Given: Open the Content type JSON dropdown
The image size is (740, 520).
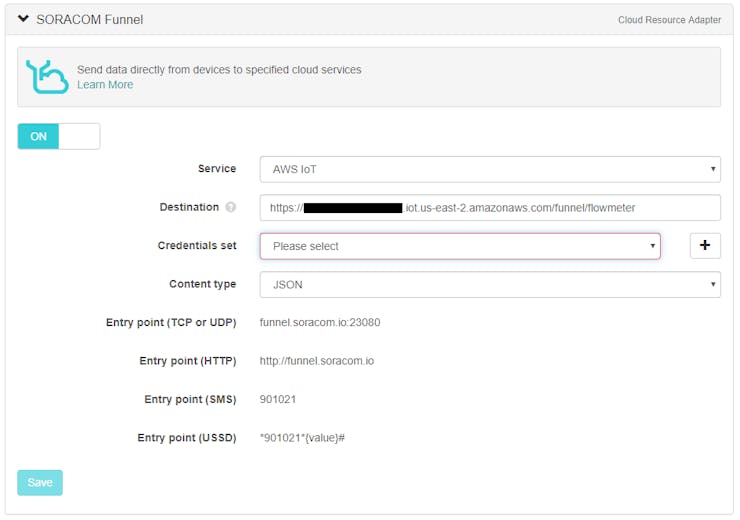Looking at the screenshot, I should (x=489, y=285).
